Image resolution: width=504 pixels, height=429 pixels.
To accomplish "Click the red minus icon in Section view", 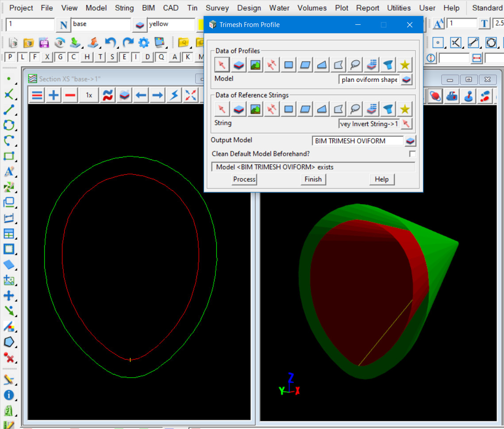I will (69, 95).
